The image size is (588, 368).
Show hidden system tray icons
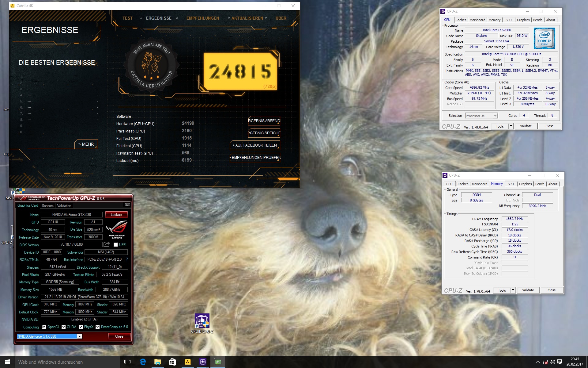pyautogui.click(x=537, y=362)
